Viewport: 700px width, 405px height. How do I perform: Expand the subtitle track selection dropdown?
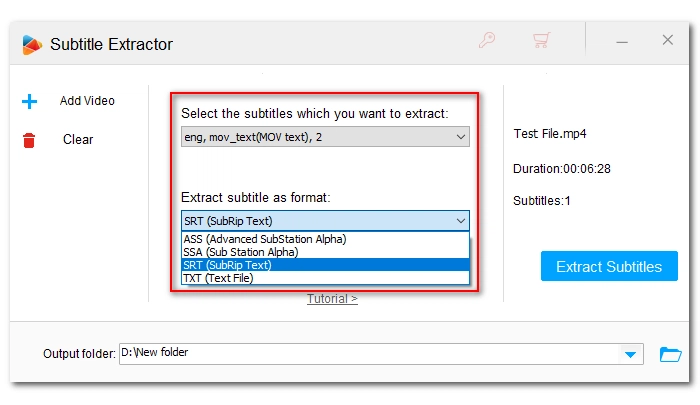(x=325, y=137)
